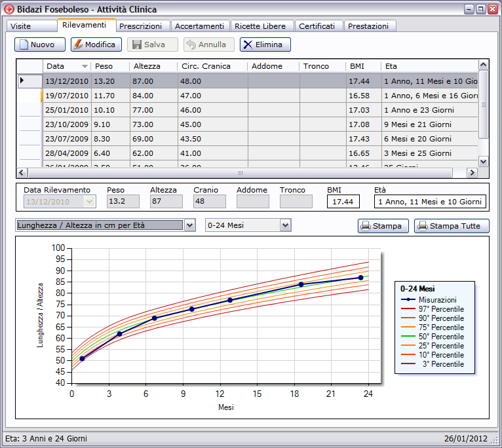Click the Altezza input field showing 87
The image size is (502, 448).
[x=166, y=202]
